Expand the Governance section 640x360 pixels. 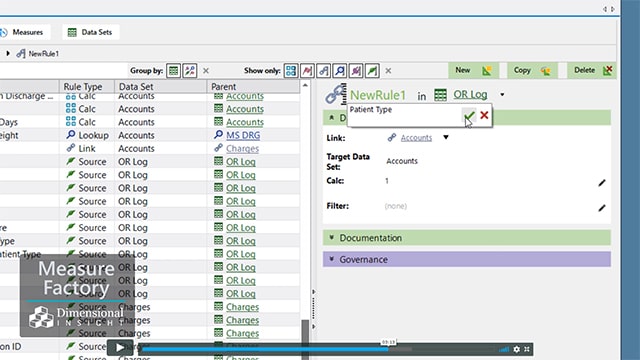[x=467, y=260]
